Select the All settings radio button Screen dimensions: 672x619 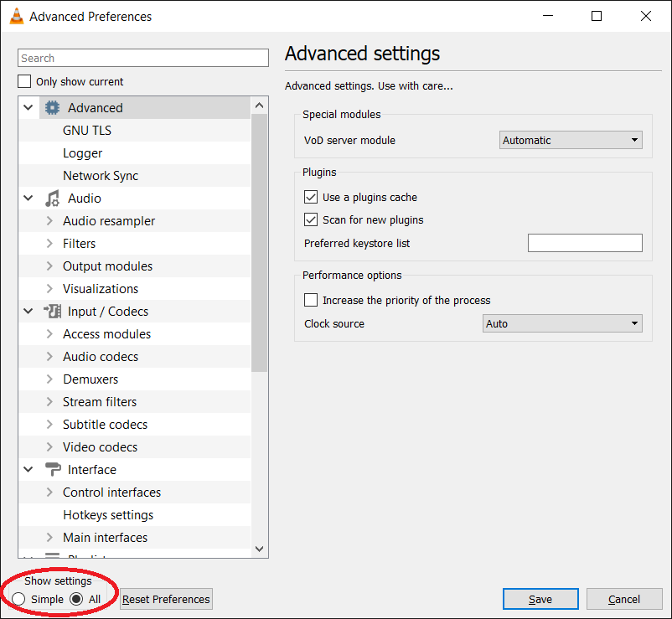click(x=76, y=599)
